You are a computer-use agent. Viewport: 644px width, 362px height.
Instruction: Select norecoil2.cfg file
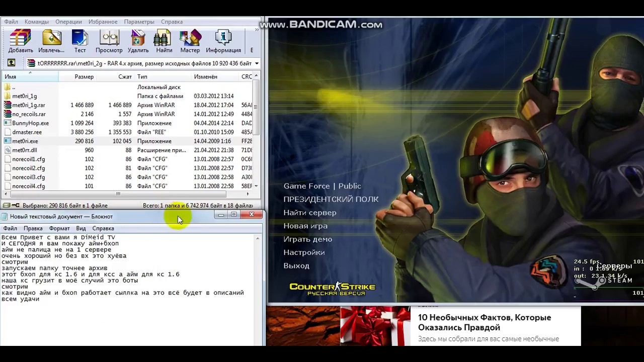pos(127,168)
